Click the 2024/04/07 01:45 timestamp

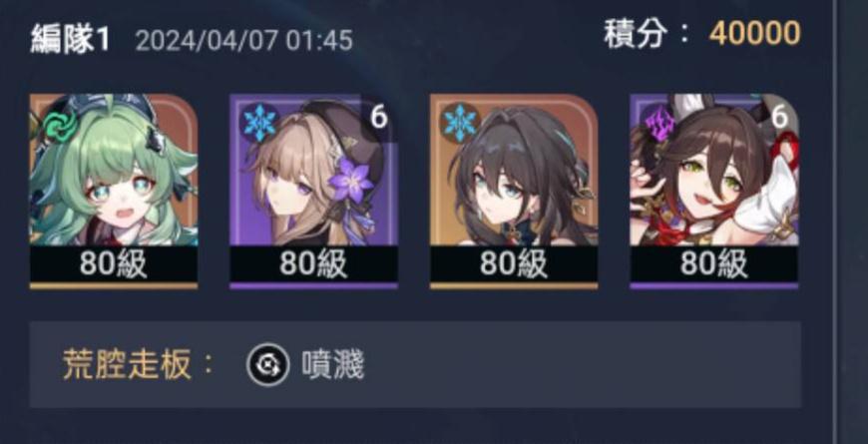click(244, 41)
